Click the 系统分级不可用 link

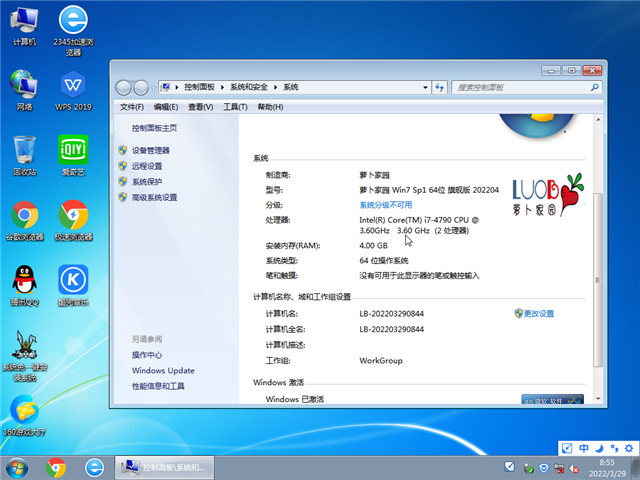386,205
